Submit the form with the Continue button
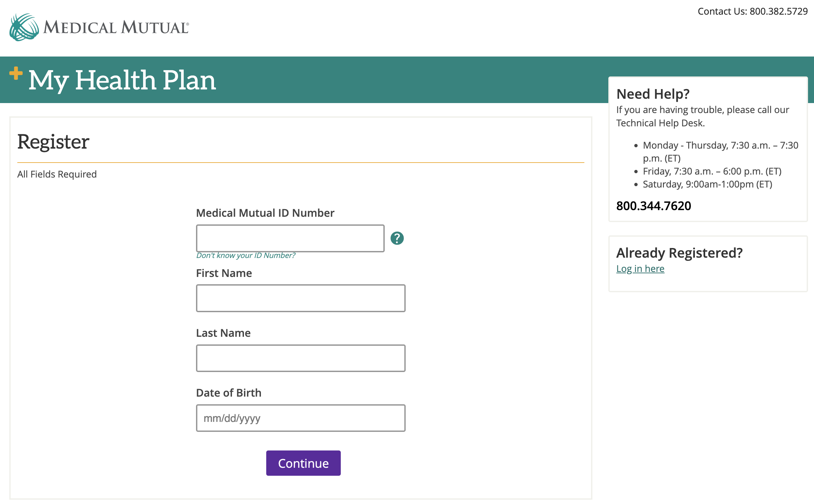This screenshot has height=504, width=814. [303, 463]
